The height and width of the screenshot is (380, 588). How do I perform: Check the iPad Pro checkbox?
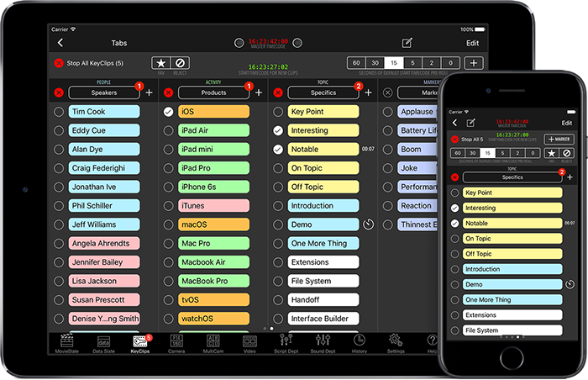pos(168,168)
